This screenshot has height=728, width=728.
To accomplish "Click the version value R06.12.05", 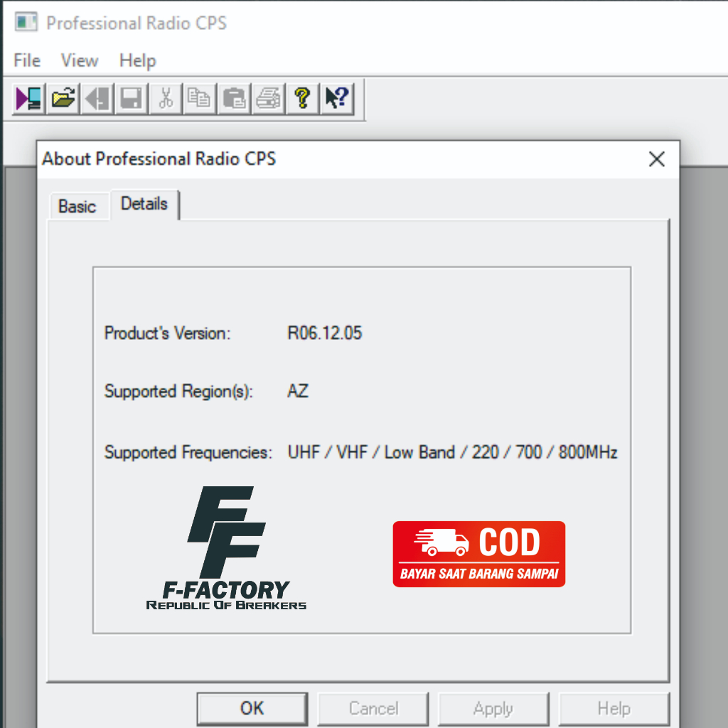I will (x=324, y=333).
